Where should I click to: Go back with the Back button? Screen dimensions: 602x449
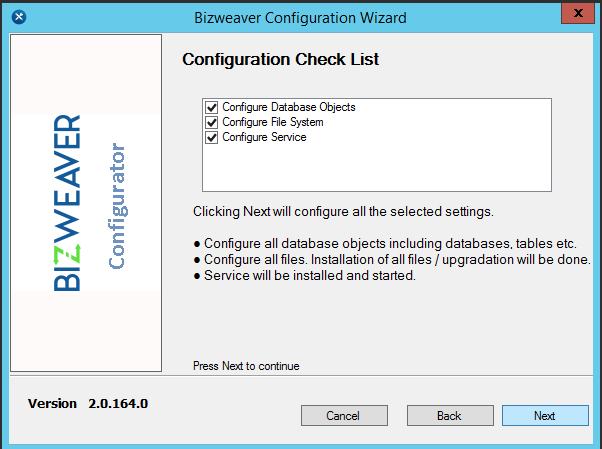(450, 416)
